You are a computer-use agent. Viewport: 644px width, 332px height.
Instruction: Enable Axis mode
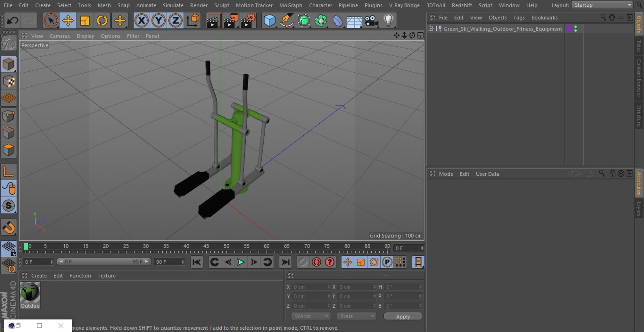click(9, 172)
